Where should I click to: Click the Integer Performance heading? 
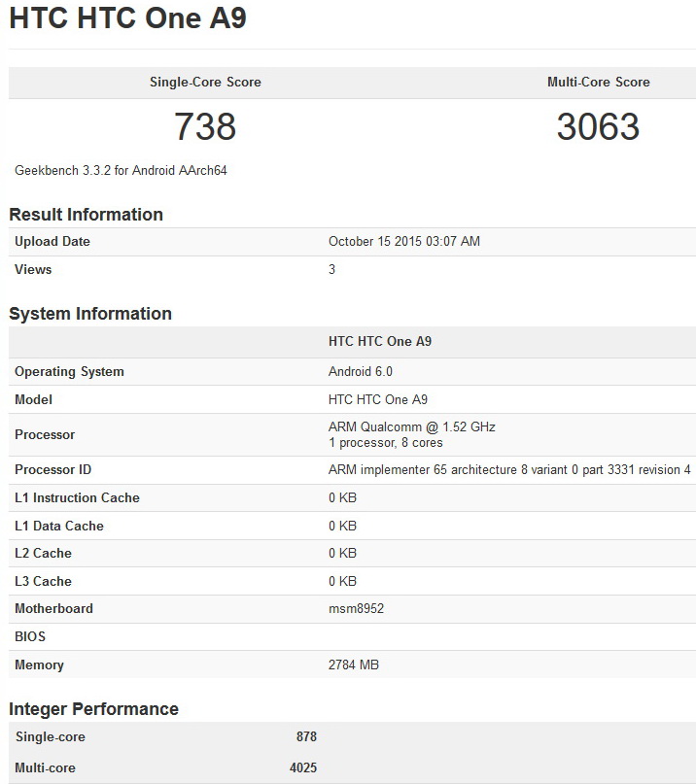pyautogui.click(x=93, y=709)
